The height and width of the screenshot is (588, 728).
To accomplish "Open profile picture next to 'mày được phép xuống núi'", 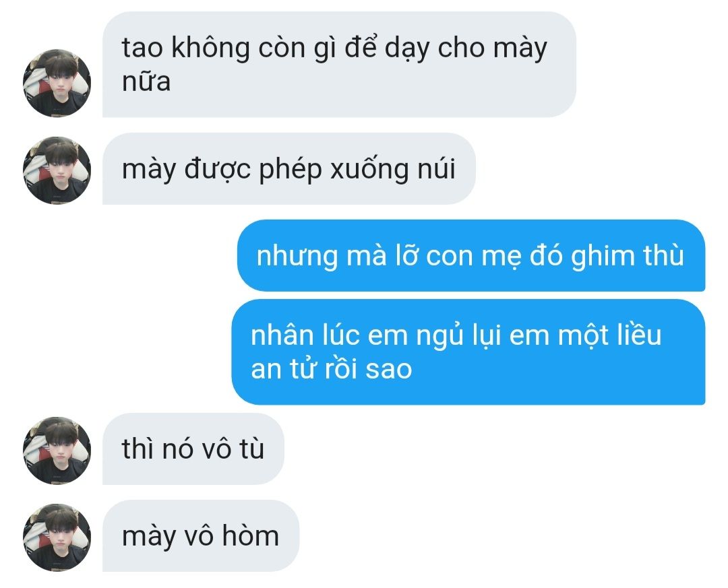I will point(57,170).
